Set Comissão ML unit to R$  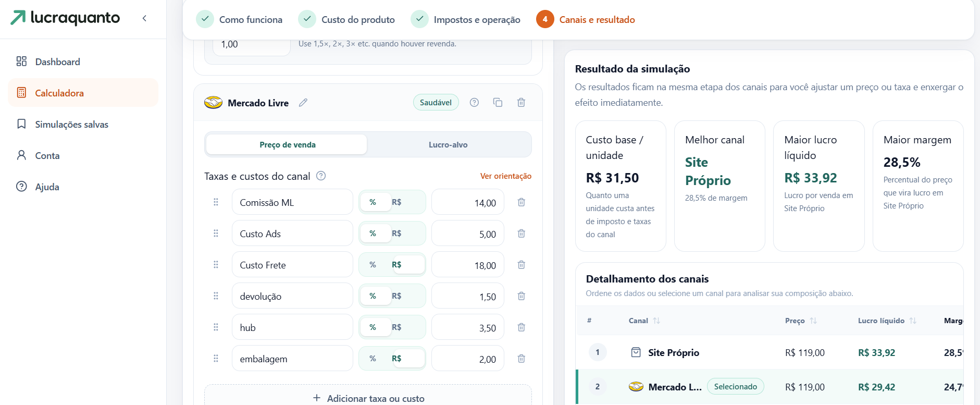pyautogui.click(x=396, y=202)
